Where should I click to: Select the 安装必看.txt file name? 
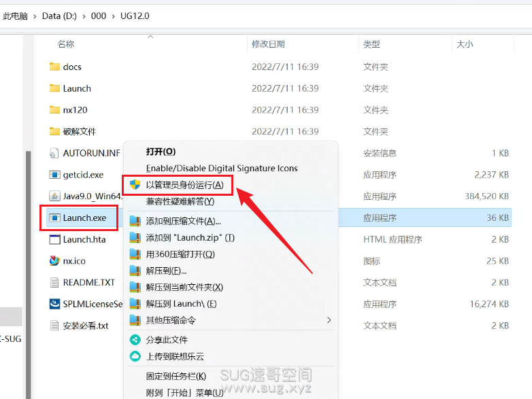click(x=86, y=326)
